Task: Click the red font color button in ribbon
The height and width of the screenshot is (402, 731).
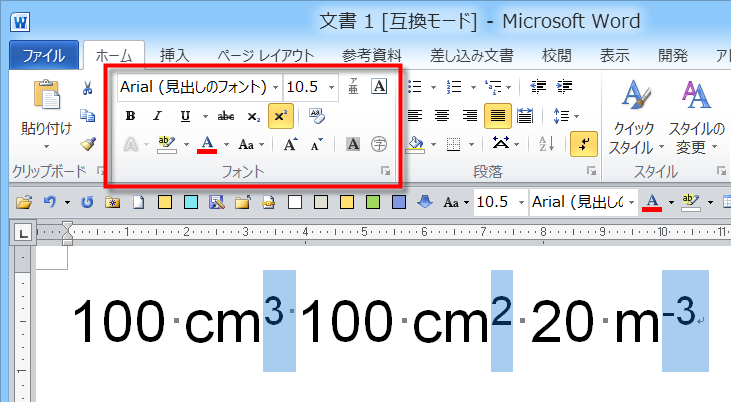Action: pyautogui.click(x=207, y=145)
